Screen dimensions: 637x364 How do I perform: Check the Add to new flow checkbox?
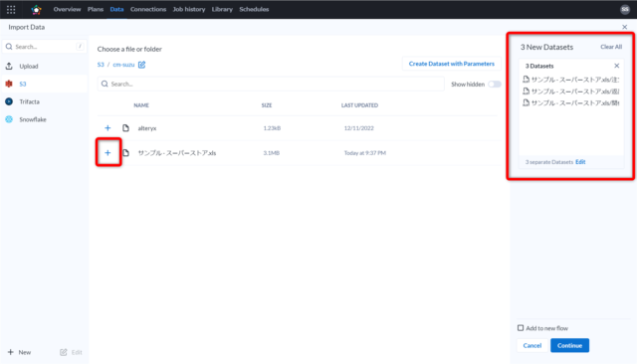(521, 328)
